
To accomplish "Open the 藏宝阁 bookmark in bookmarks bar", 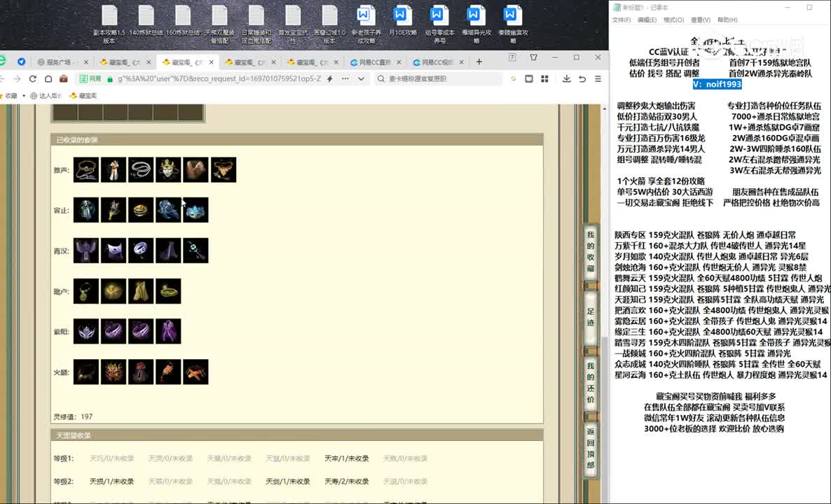I will 83,96.
